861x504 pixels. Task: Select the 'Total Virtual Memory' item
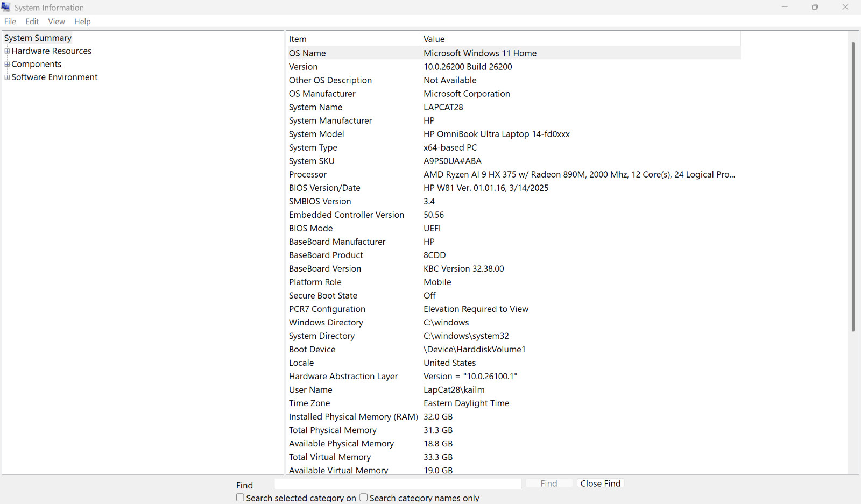click(330, 457)
